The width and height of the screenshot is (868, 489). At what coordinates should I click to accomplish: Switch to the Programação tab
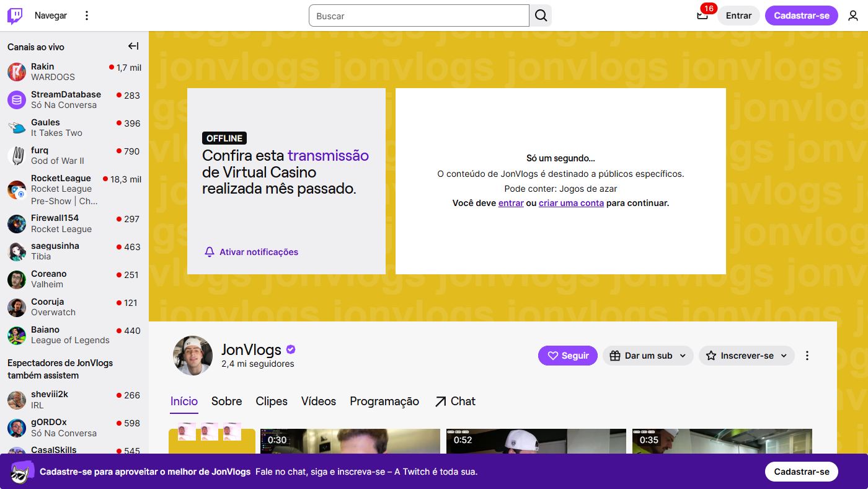[x=384, y=402]
